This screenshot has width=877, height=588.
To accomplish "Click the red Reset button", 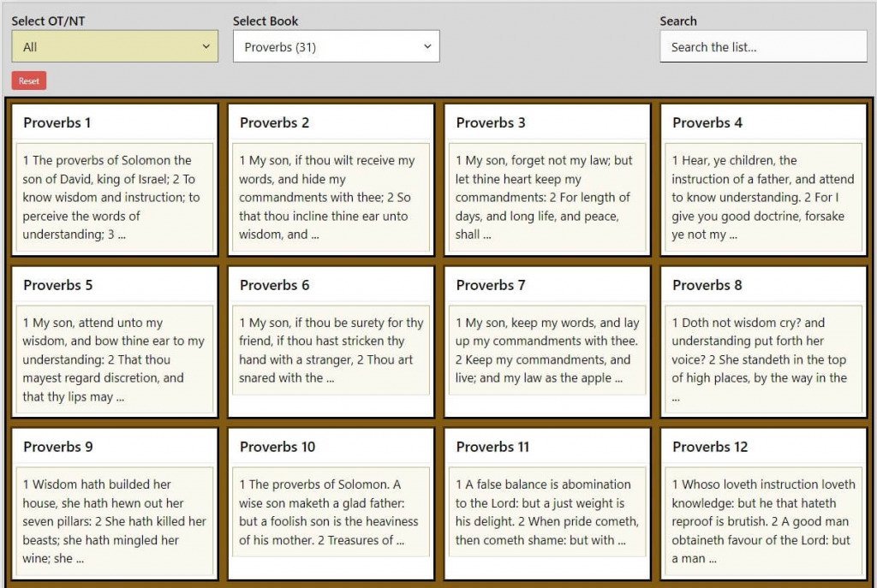I will [28, 80].
